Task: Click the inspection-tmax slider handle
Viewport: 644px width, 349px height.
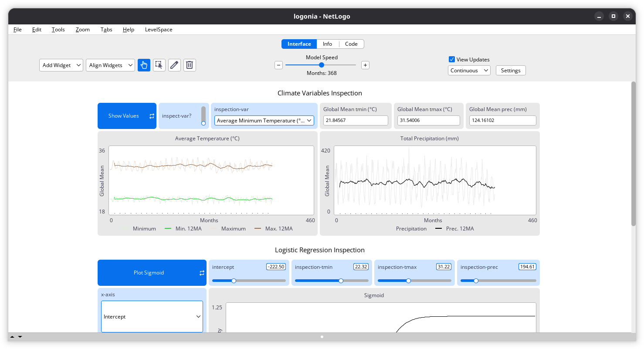Action: 408,281
